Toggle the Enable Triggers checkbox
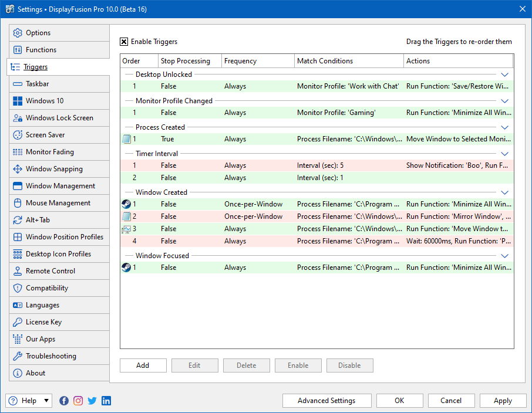Image resolution: width=532 pixels, height=413 pixels. (x=124, y=42)
